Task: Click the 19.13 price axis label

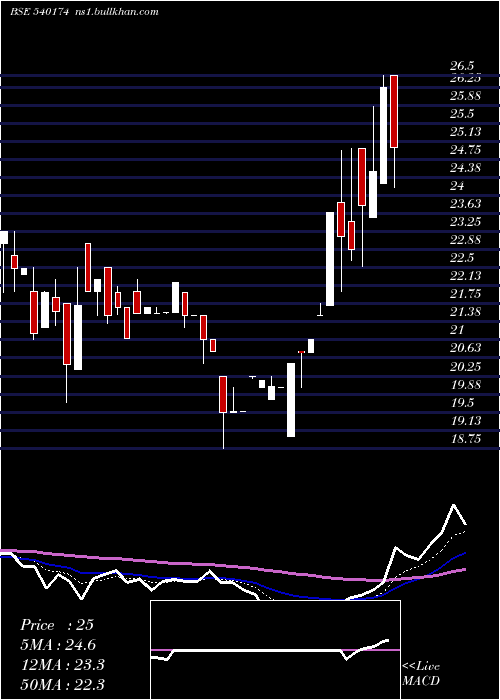Action: pos(465,421)
